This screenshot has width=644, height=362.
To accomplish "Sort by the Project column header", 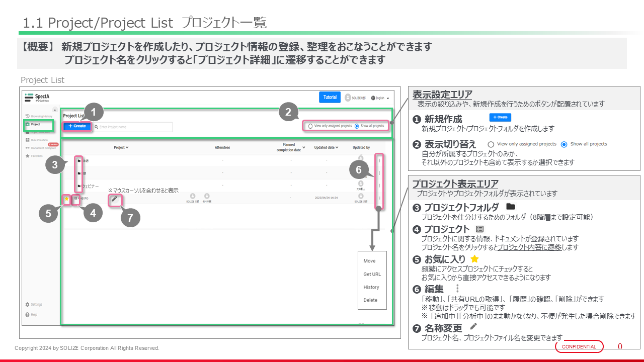I will tap(121, 147).
